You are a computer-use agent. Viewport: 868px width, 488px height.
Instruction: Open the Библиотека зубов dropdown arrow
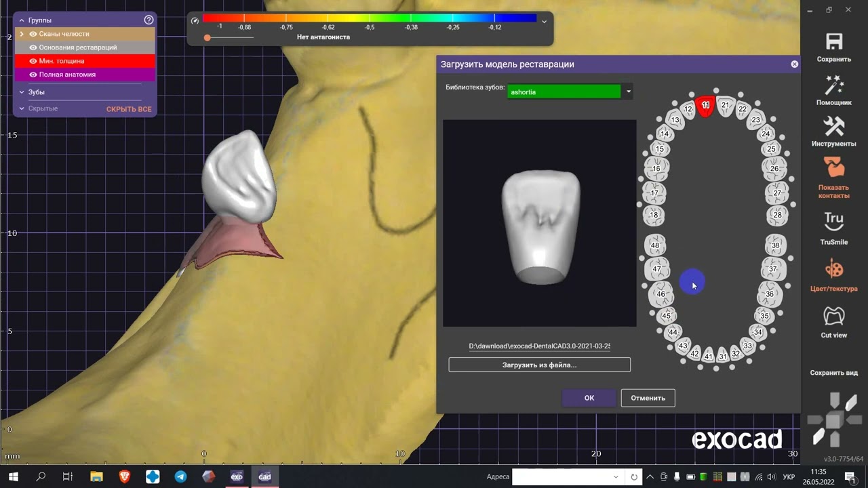point(629,91)
